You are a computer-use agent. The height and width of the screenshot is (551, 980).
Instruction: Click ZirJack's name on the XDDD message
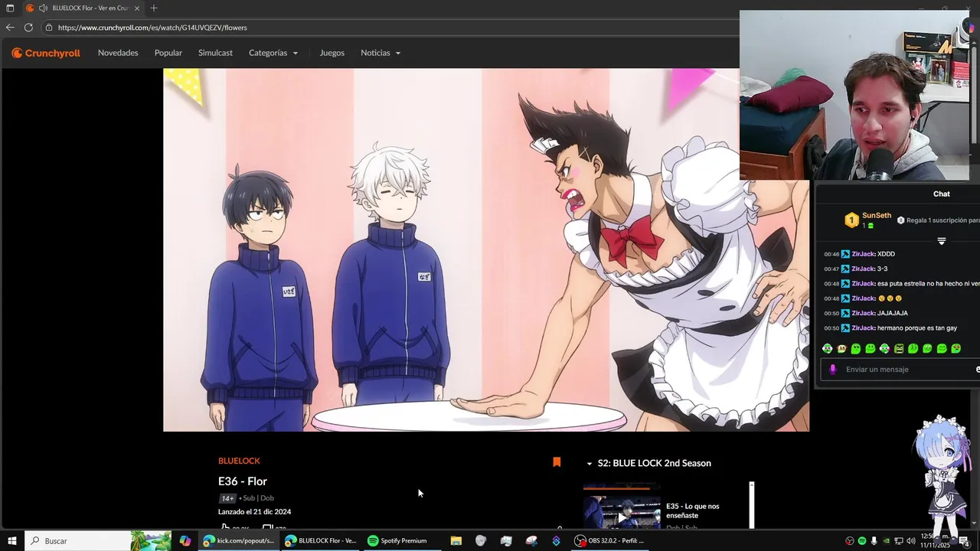863,254
